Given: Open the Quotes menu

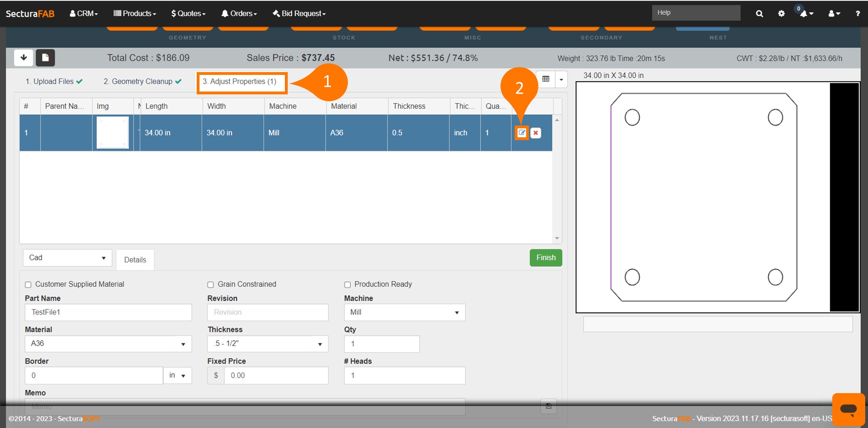Looking at the screenshot, I should tap(188, 13).
